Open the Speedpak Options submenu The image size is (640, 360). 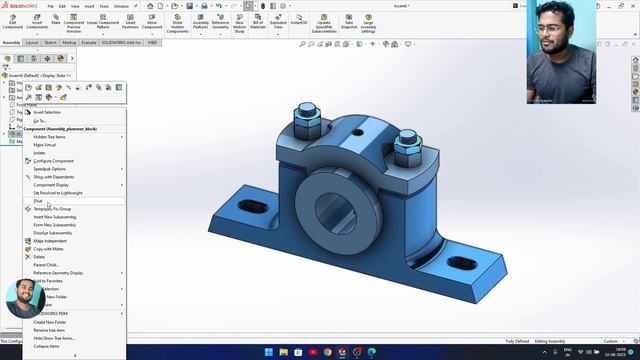tap(74, 169)
